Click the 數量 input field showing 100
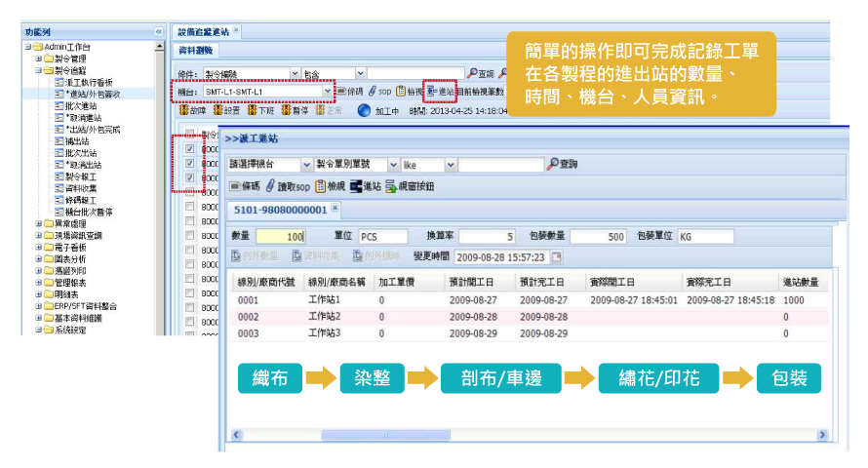This screenshot has height=468, width=868. [x=282, y=236]
